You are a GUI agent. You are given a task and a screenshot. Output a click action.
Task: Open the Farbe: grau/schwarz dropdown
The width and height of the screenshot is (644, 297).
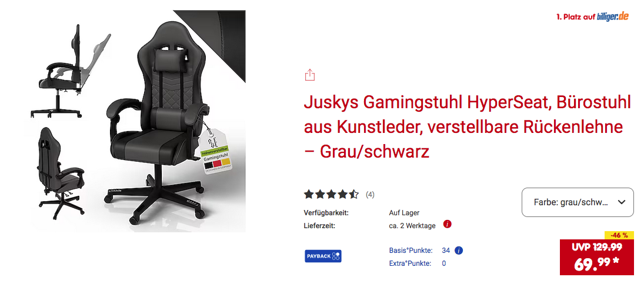coord(578,202)
